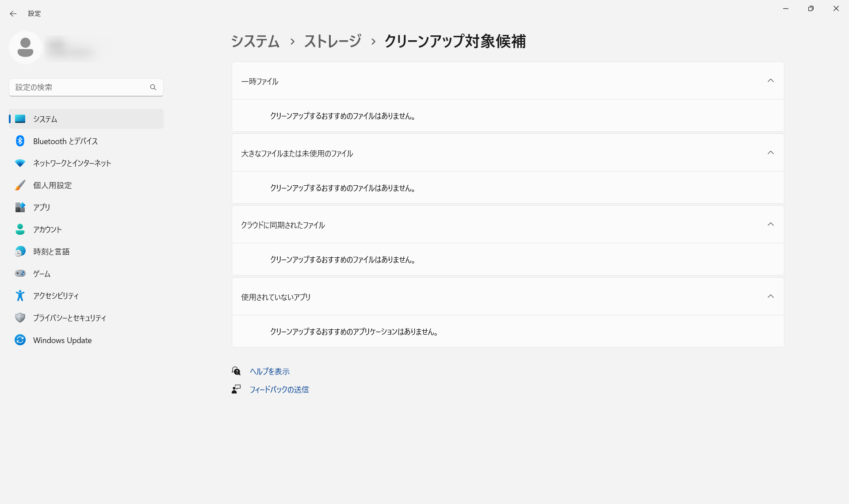Select アカウント in the sidebar menu
Viewport: 849px width, 504px height.
tap(47, 229)
